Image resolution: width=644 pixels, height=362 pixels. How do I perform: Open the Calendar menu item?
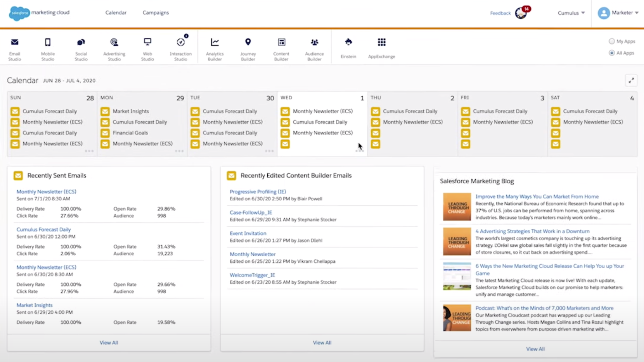(x=116, y=12)
